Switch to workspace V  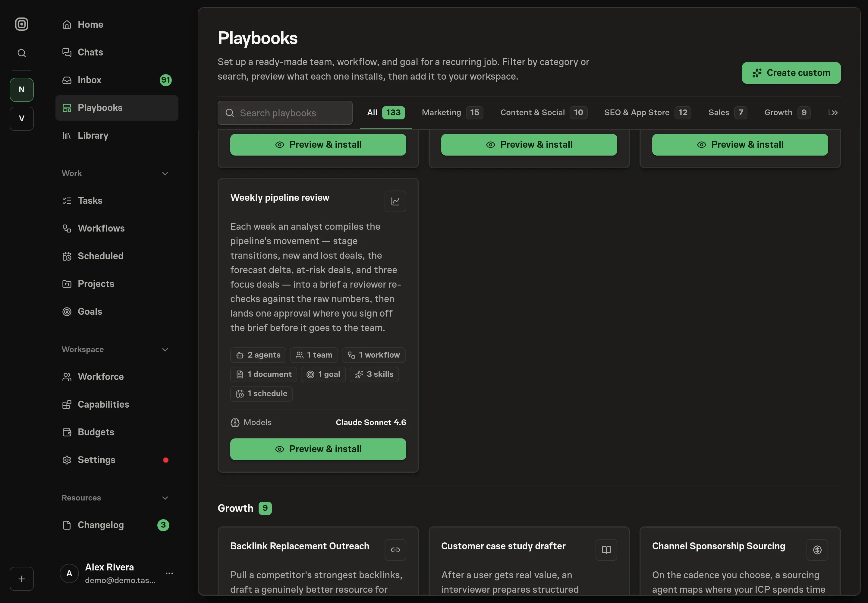click(21, 118)
